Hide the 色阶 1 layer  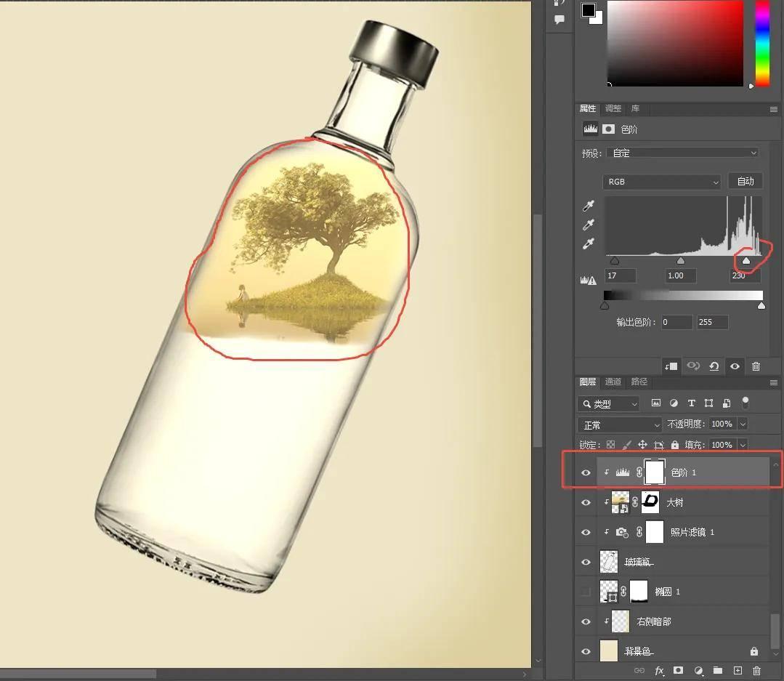[586, 472]
